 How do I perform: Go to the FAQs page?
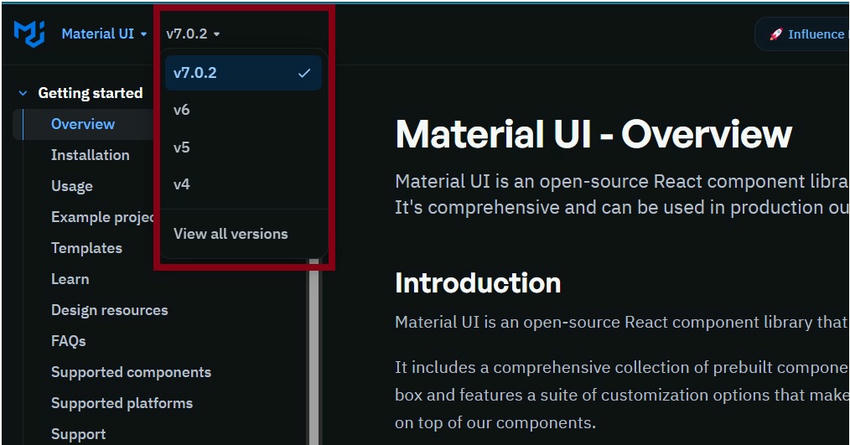69,341
